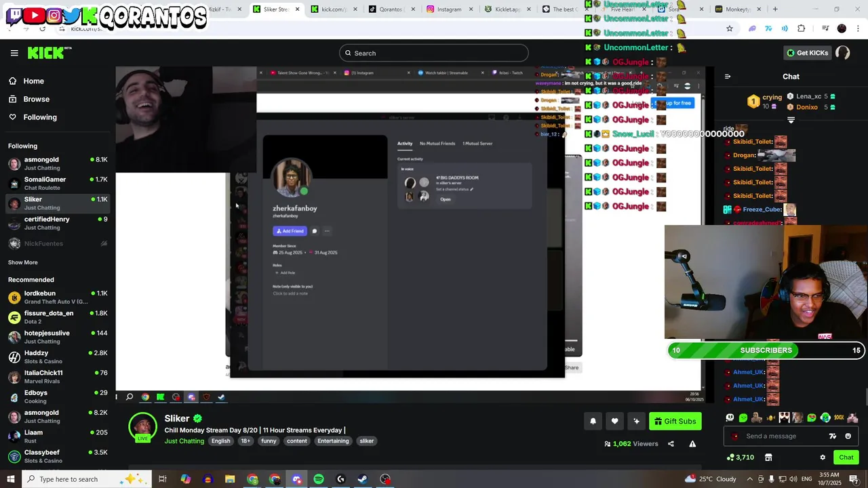Open Classybeef recommended channel
868x488 pixels.
(x=58, y=456)
